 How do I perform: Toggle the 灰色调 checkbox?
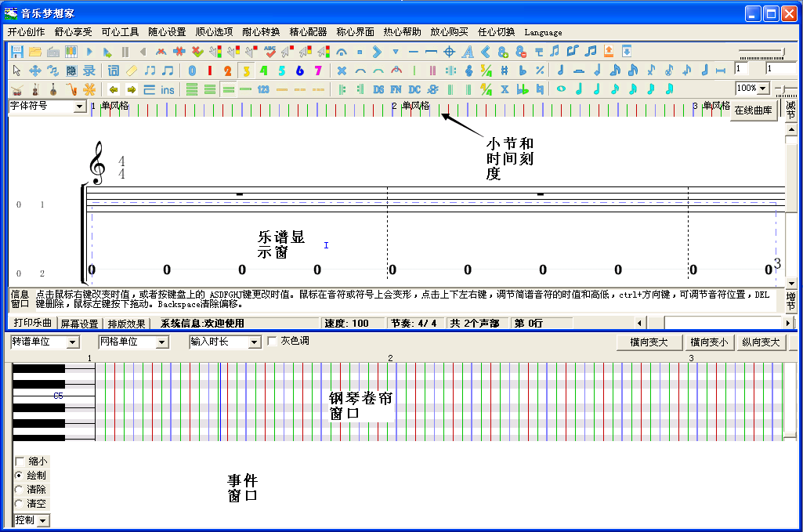(273, 341)
